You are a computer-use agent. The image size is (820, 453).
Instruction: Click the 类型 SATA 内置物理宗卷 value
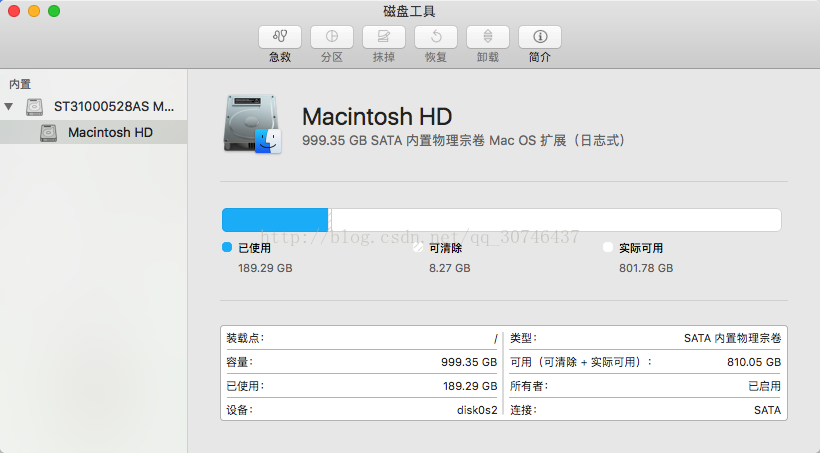pyautogui.click(x=732, y=338)
